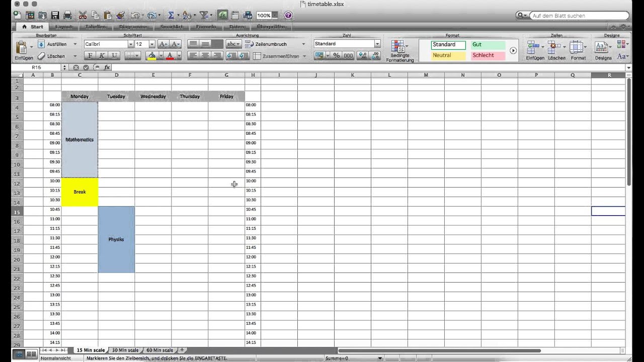
Task: Click the yellow fill color bucket
Action: (151, 56)
